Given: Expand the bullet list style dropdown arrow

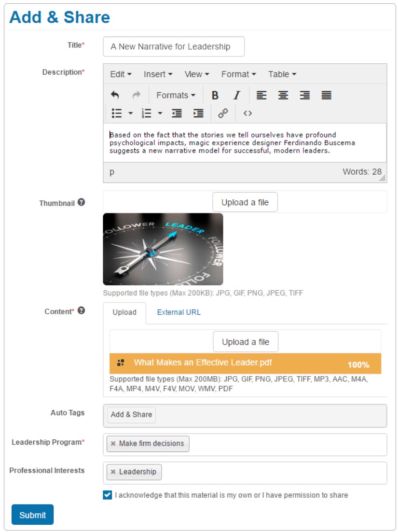Looking at the screenshot, I should (x=131, y=113).
